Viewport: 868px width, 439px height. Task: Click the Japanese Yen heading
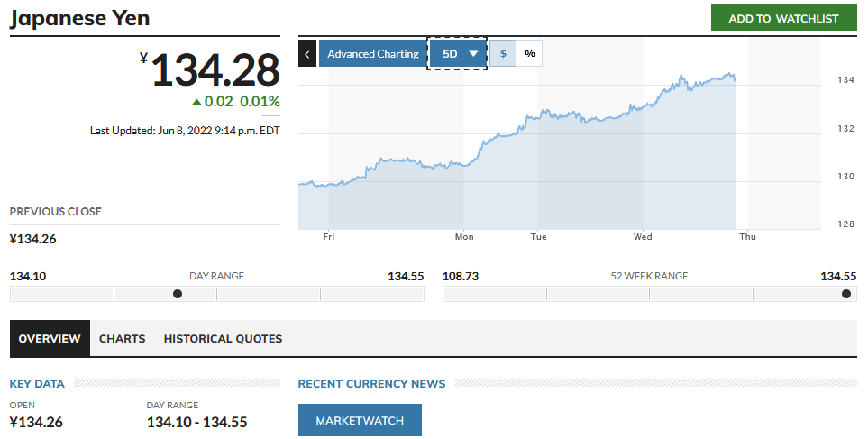pyautogui.click(x=79, y=18)
